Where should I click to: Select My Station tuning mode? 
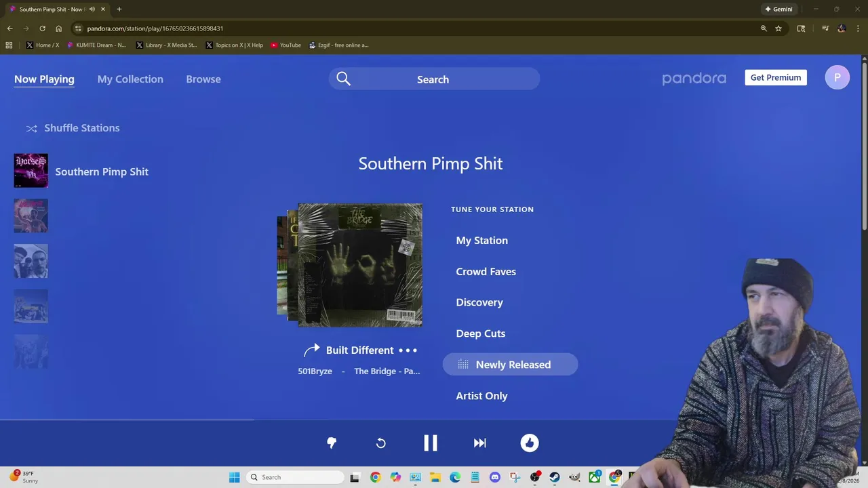click(x=481, y=241)
